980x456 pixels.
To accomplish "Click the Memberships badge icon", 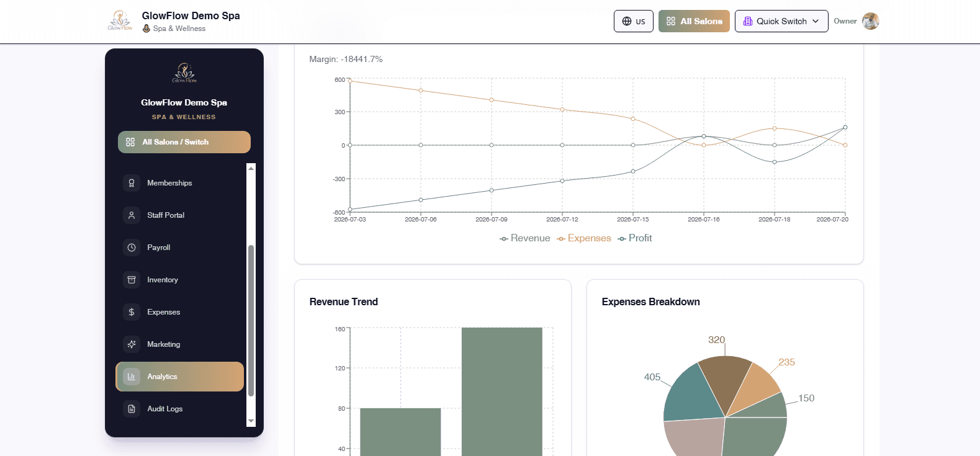I will (x=132, y=183).
